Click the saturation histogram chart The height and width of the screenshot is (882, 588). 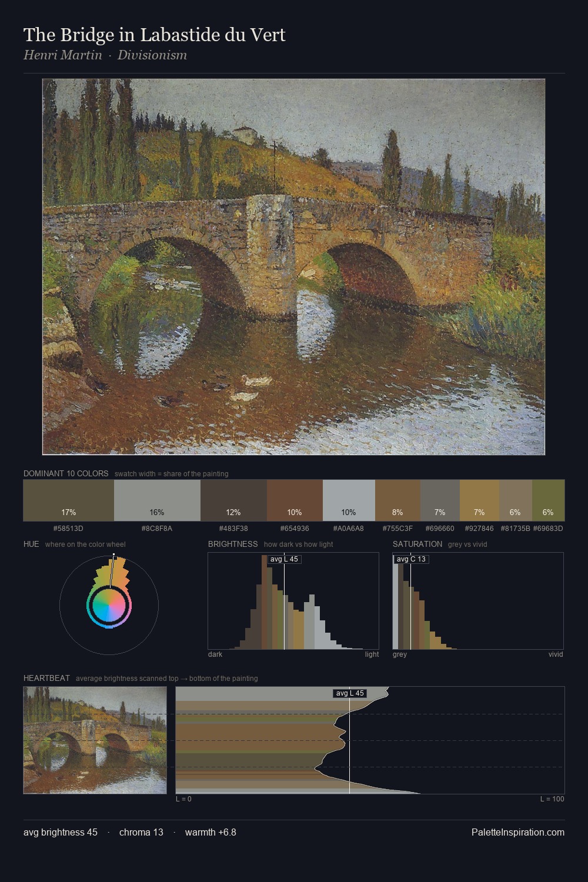(478, 601)
